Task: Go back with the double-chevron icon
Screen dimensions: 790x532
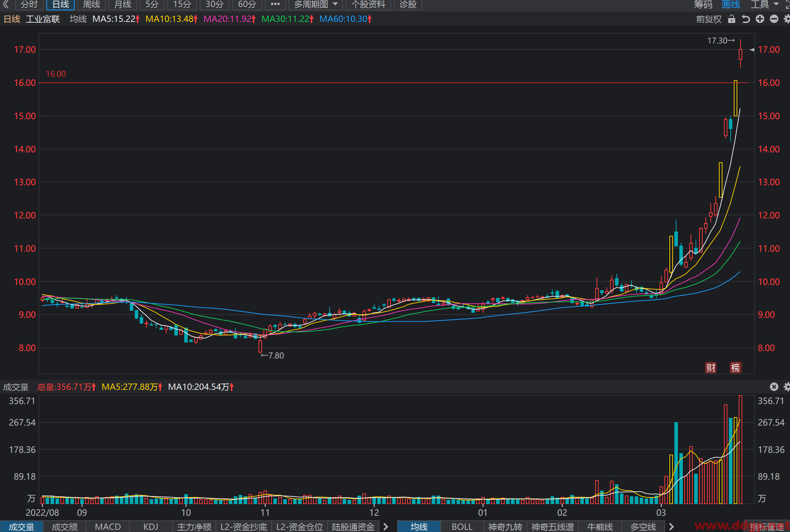Action: pyautogui.click(x=6, y=5)
